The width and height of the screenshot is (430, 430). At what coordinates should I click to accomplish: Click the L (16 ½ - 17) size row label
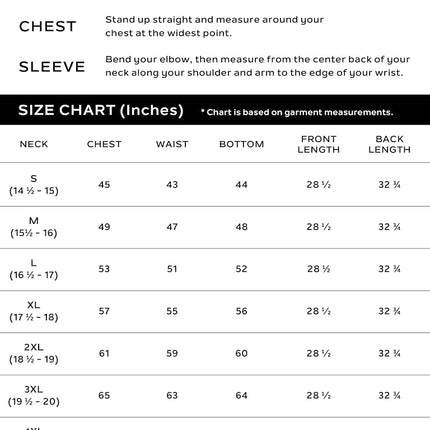(34, 269)
